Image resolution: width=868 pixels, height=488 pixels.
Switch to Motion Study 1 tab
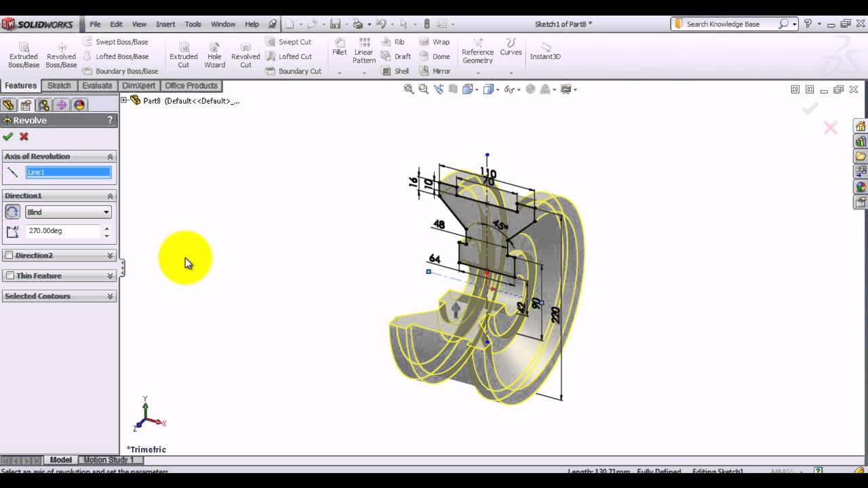108,460
